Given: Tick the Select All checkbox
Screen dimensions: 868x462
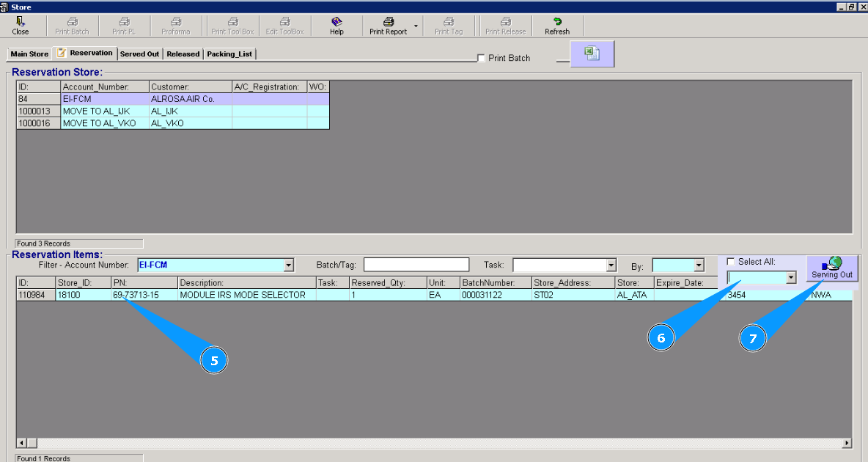Looking at the screenshot, I should 731,262.
